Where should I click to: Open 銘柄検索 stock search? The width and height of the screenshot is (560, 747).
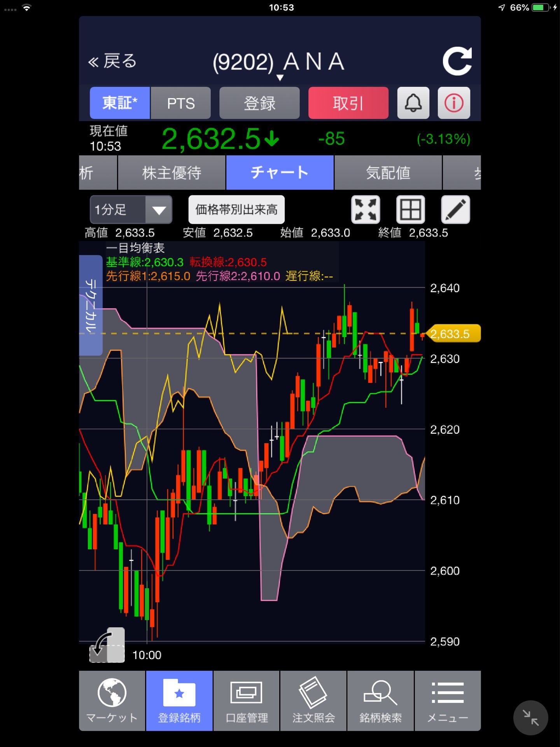pos(380,700)
